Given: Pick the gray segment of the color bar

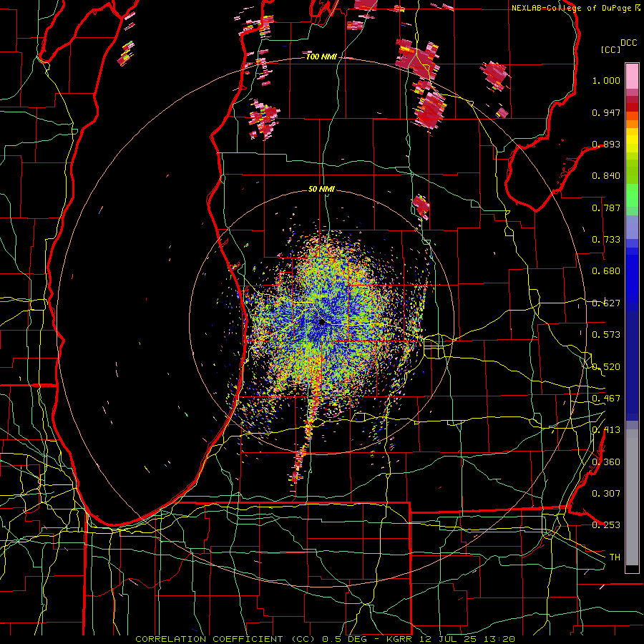Looking at the screenshot, I should (x=632, y=497).
